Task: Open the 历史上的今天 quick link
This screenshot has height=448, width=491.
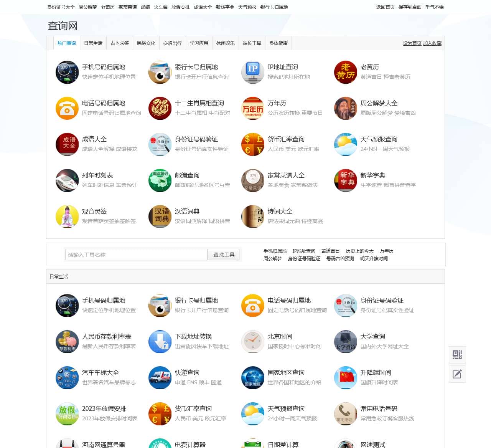Action: (359, 251)
